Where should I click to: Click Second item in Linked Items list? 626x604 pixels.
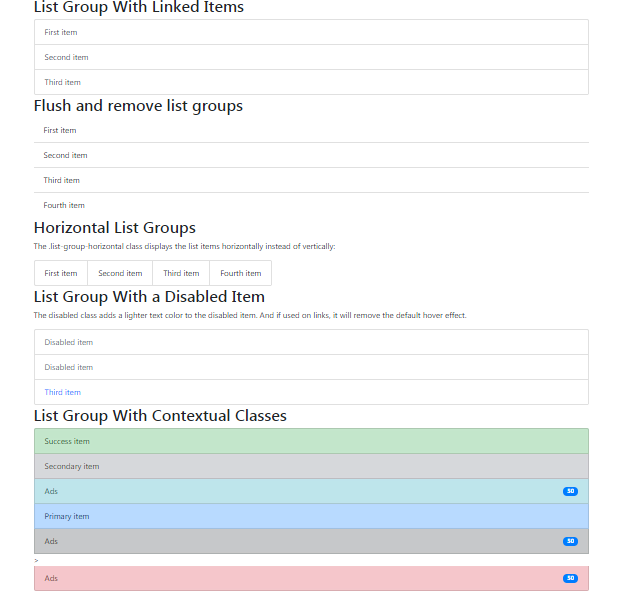[x=311, y=57]
